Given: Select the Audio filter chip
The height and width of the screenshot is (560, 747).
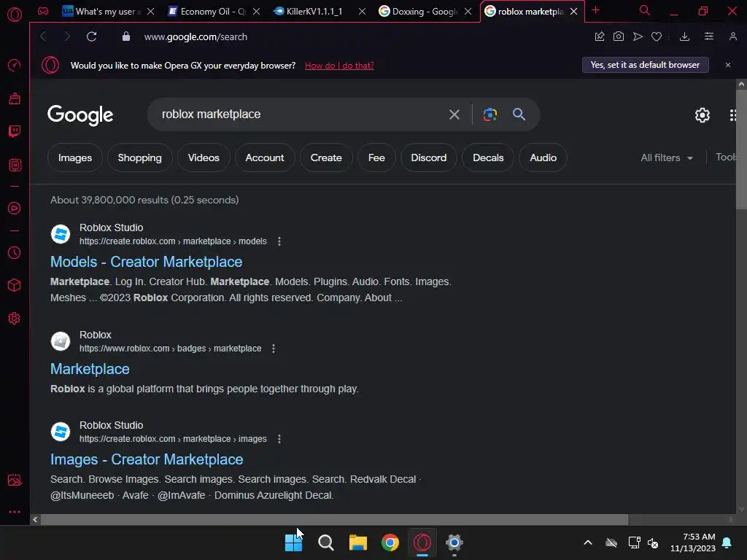Looking at the screenshot, I should (543, 157).
